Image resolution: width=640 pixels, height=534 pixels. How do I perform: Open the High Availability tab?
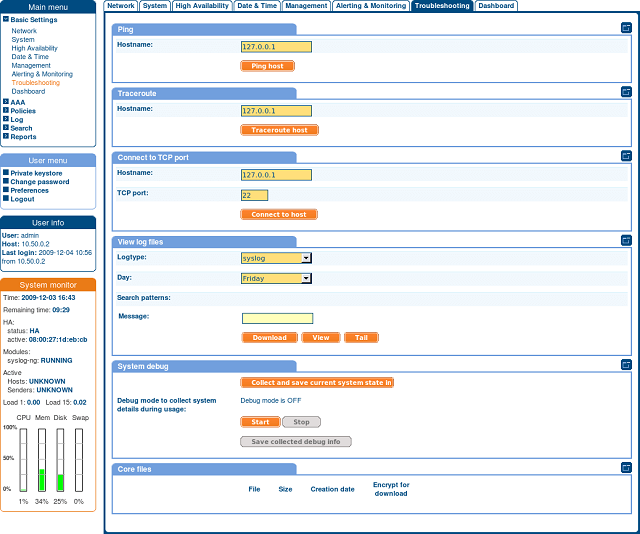202,6
